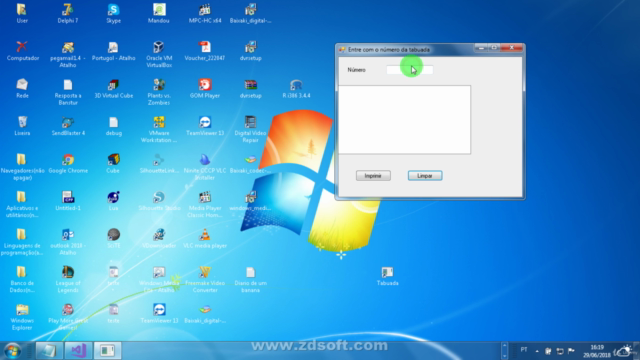Select the Google Chrome desktop icon
The height and width of the screenshot is (360, 640).
pos(68,163)
